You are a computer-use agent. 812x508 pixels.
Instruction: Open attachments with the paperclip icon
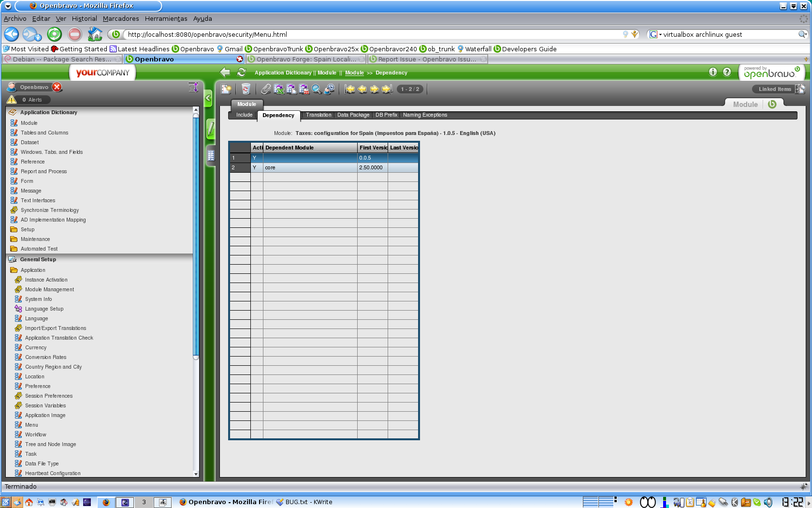click(266, 89)
